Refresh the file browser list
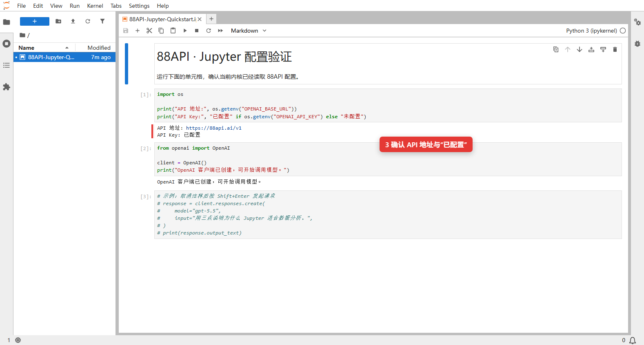Viewport: 644px width, 345px height. [88, 21]
